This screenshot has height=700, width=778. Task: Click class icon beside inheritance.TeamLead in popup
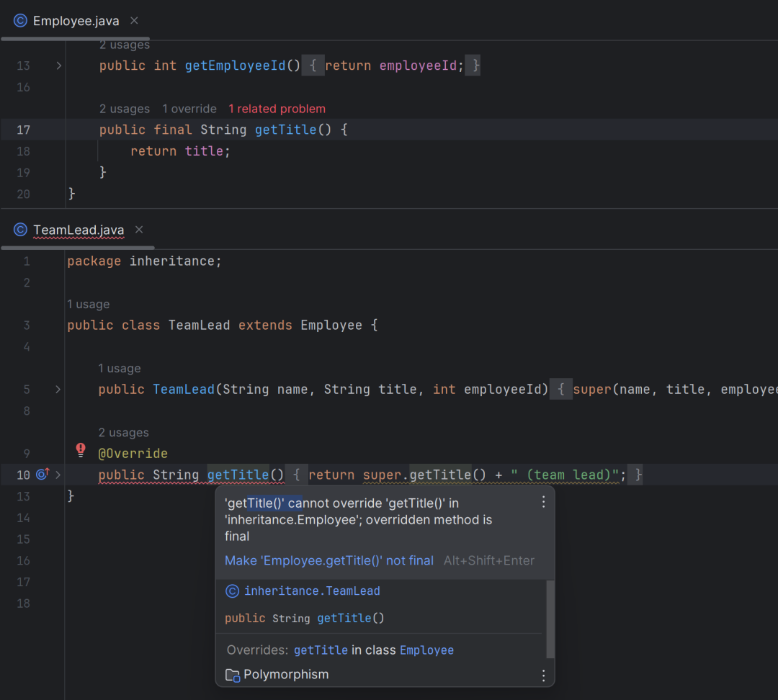click(232, 591)
